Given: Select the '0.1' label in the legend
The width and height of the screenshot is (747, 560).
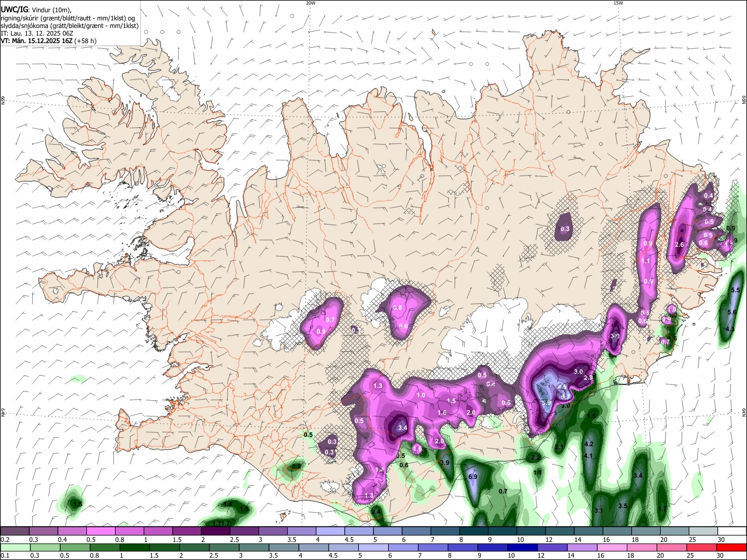Looking at the screenshot, I should point(5,555).
